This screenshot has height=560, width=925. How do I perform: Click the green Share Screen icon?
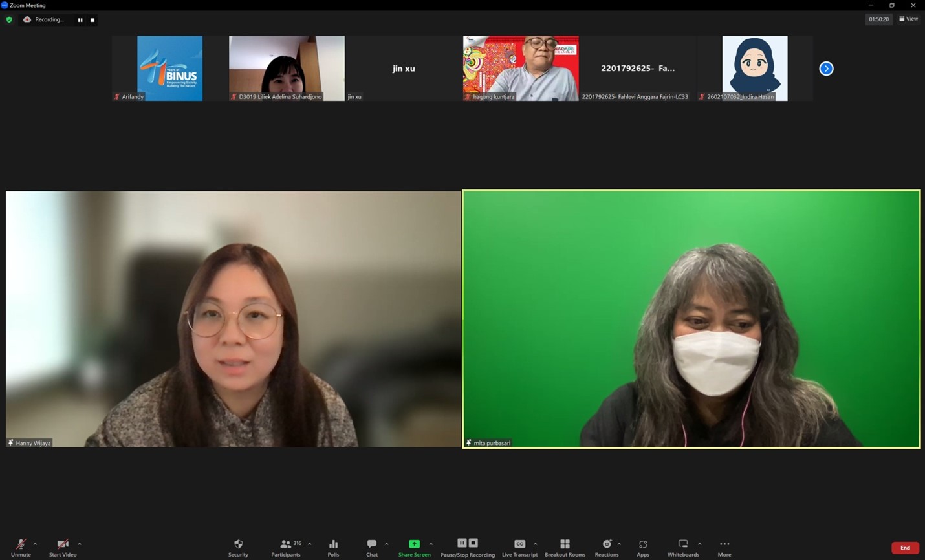click(414, 544)
